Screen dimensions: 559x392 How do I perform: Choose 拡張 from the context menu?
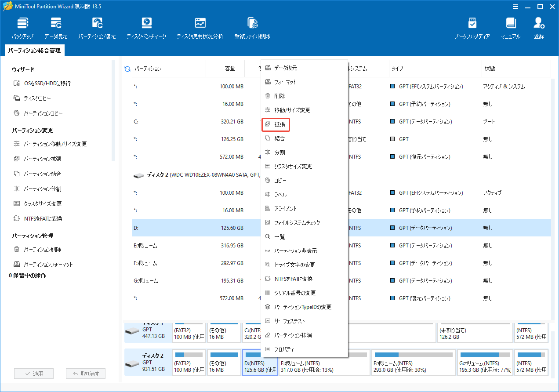[x=276, y=124]
